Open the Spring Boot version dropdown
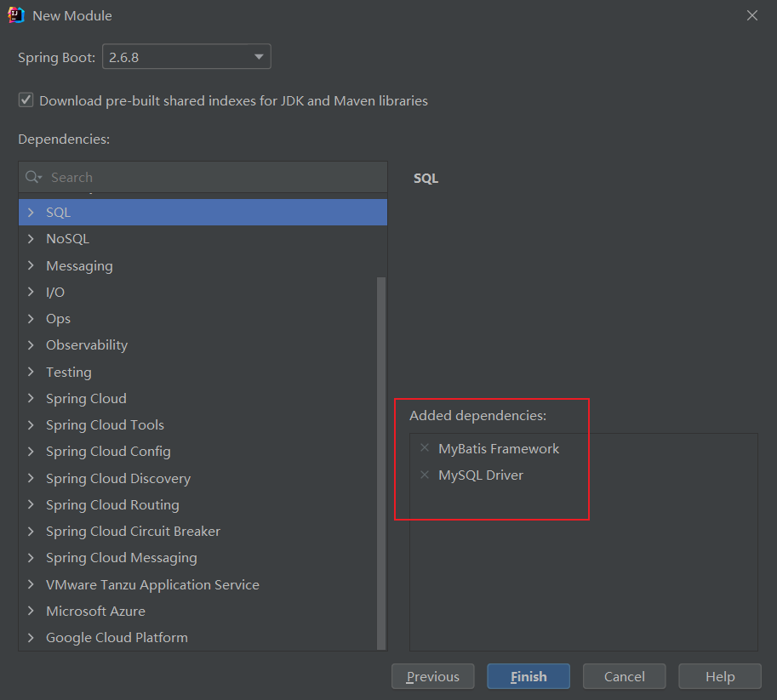 (186, 57)
